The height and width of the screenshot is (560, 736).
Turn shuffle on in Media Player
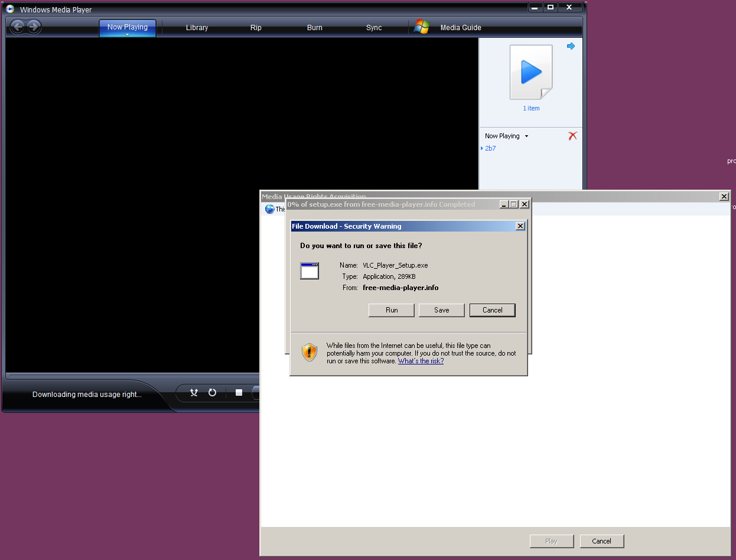pos(194,392)
